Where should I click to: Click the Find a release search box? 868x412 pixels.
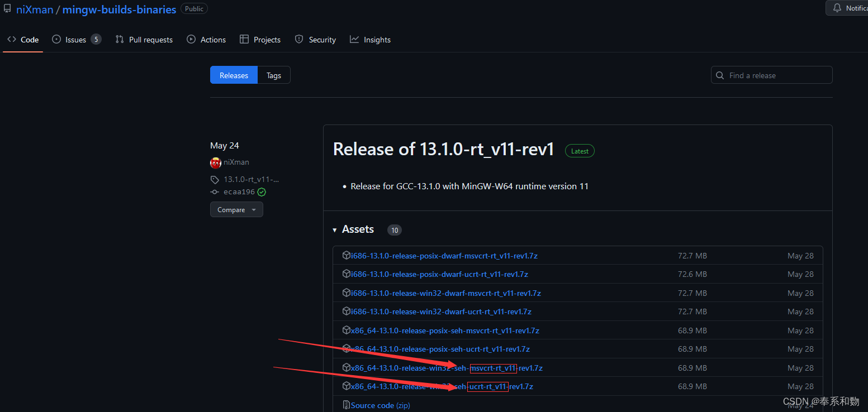771,75
